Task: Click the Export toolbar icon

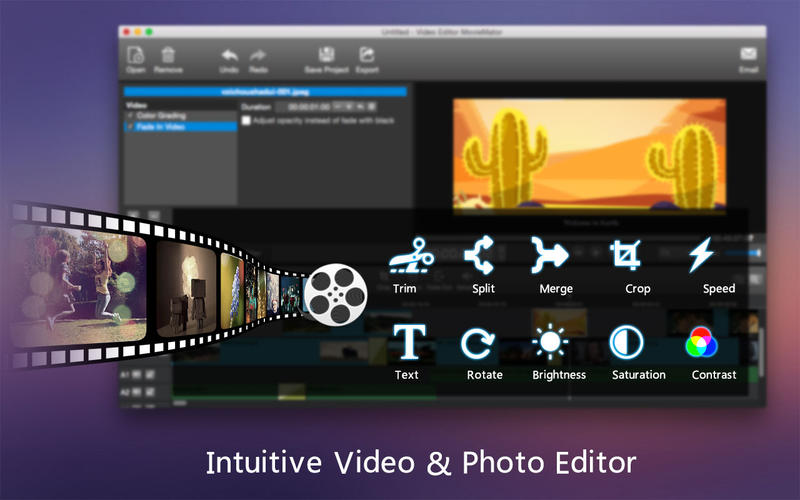Action: (x=367, y=54)
